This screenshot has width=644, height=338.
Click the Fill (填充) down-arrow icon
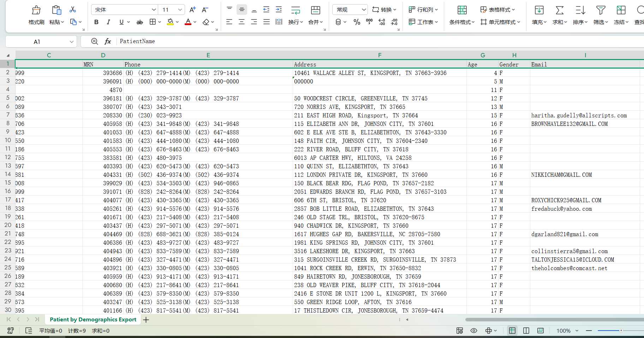(539, 10)
